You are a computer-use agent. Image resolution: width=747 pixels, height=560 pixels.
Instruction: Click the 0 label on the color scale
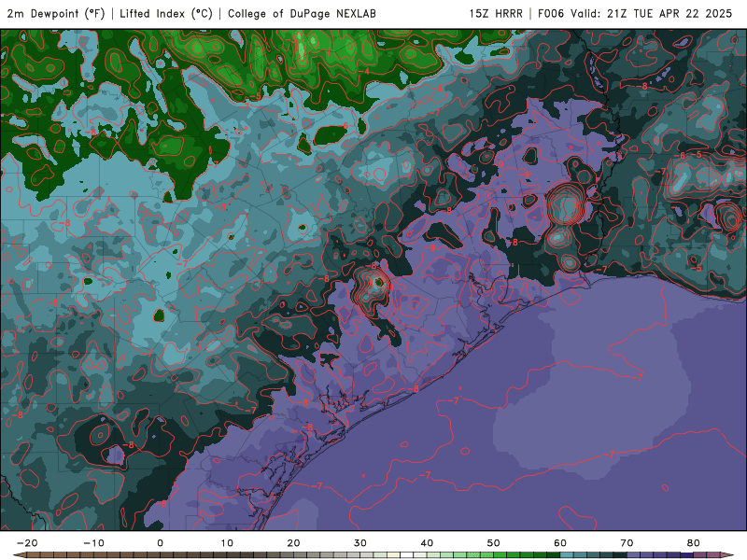(160, 543)
